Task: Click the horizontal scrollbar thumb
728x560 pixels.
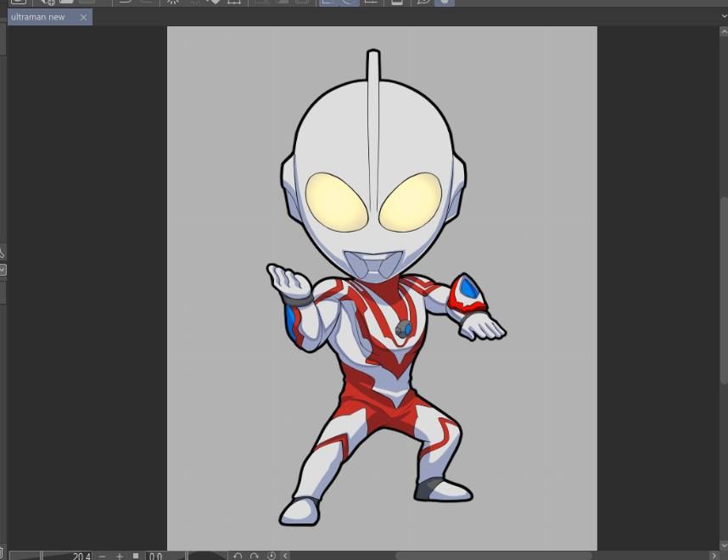Action: pyautogui.click(x=494, y=556)
